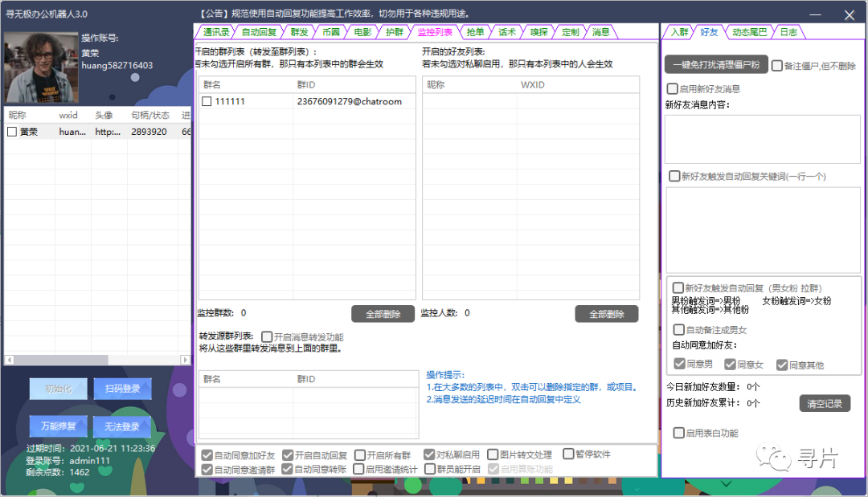Click 全部删除 under the monitored group list
Image resolution: width=868 pixels, height=497 pixels.
(x=383, y=313)
